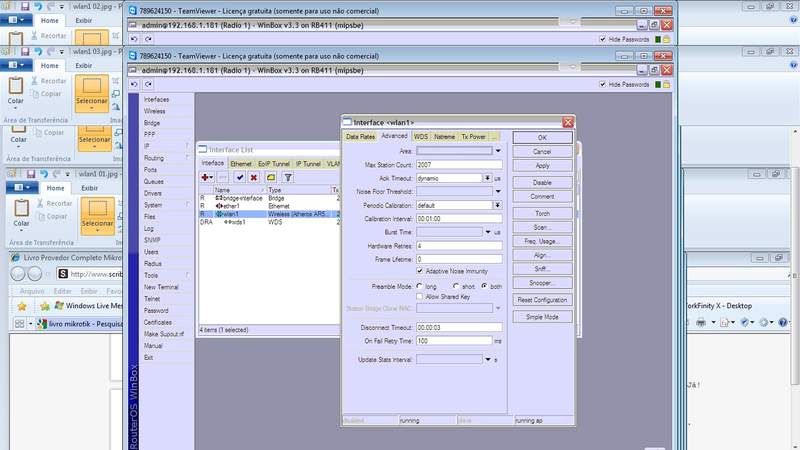Screen dimensions: 800x450
Task: Click the Copiar icon in wlan1 03.jpg Paint window
Action: click(x=35, y=94)
